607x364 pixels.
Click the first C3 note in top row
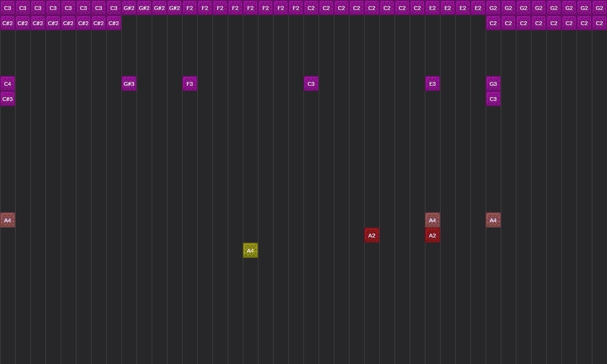click(8, 8)
